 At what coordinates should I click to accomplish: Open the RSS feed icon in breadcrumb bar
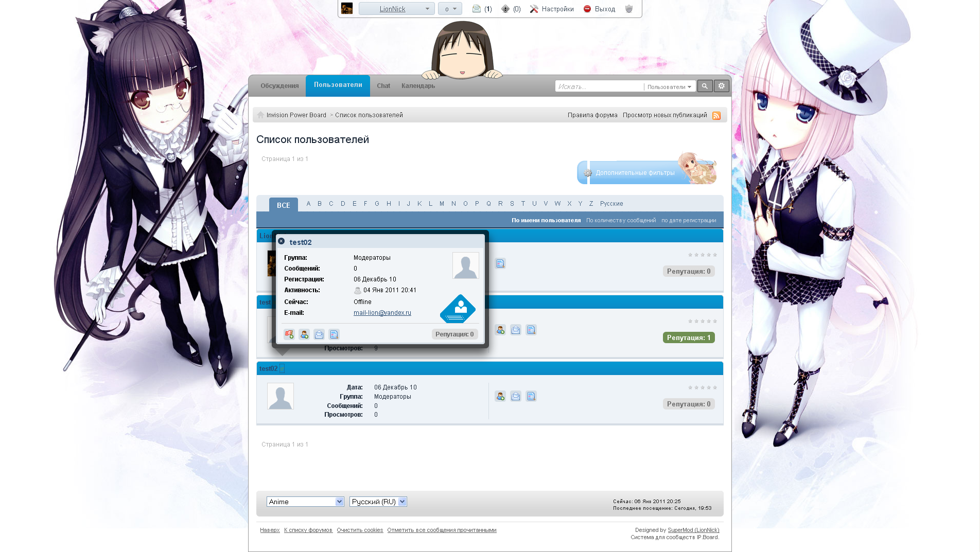tap(716, 116)
